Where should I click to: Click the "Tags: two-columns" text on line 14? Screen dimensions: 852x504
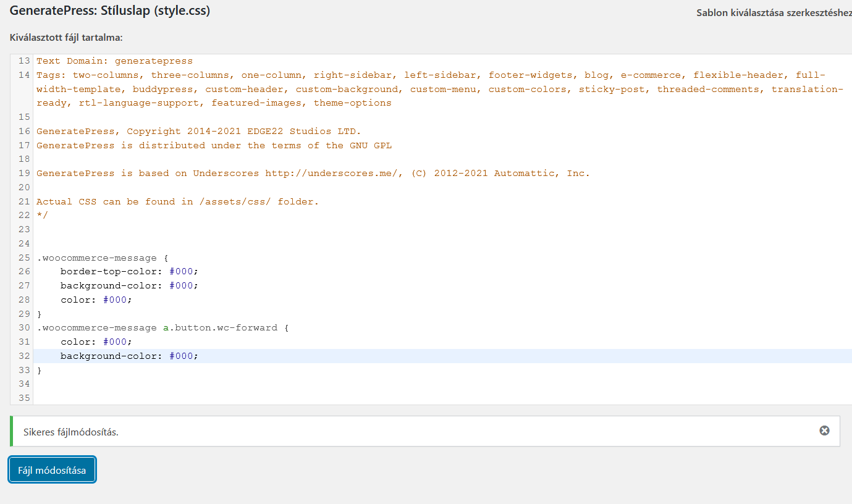point(88,75)
